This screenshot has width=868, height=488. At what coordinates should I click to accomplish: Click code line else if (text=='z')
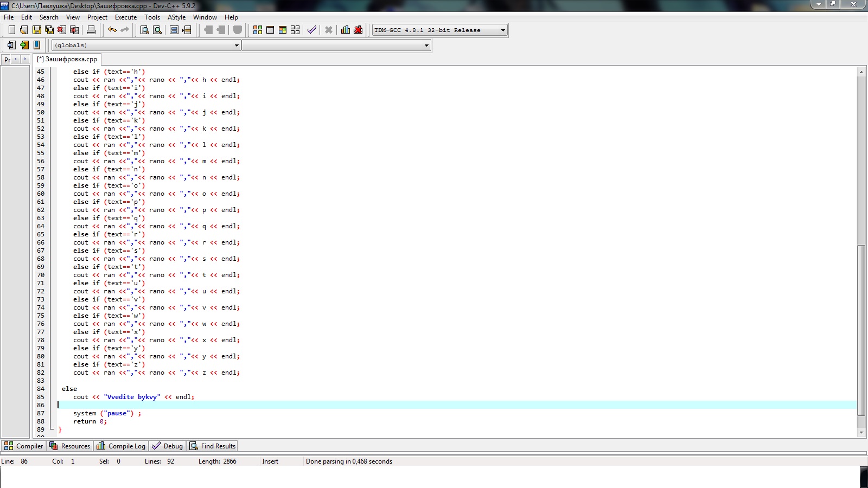[x=109, y=364]
